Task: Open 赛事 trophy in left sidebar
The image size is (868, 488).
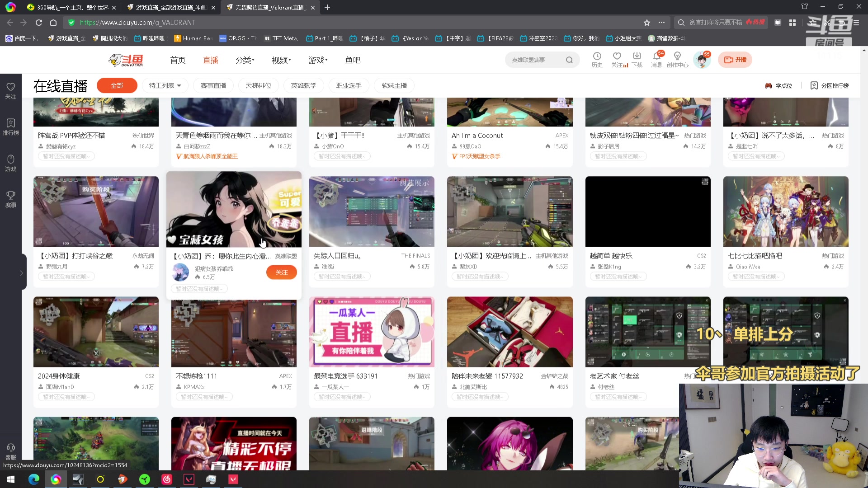Action: tap(11, 199)
